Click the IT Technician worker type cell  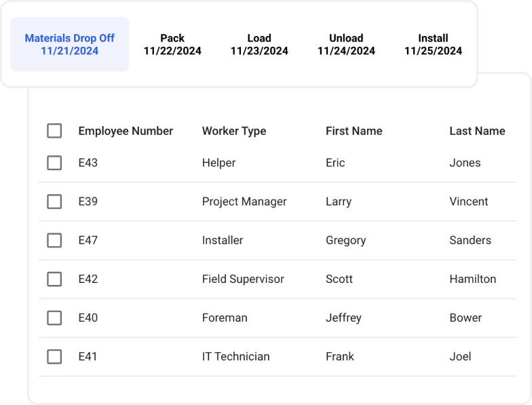pos(236,357)
